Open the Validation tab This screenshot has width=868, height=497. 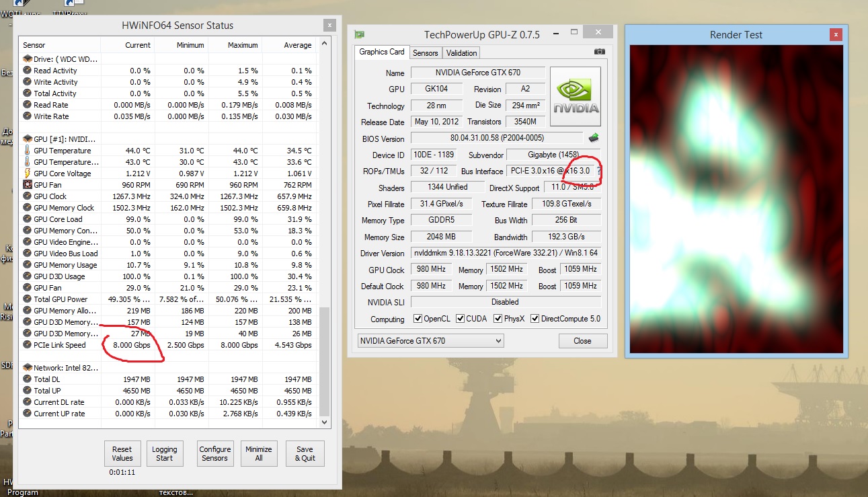tap(461, 52)
